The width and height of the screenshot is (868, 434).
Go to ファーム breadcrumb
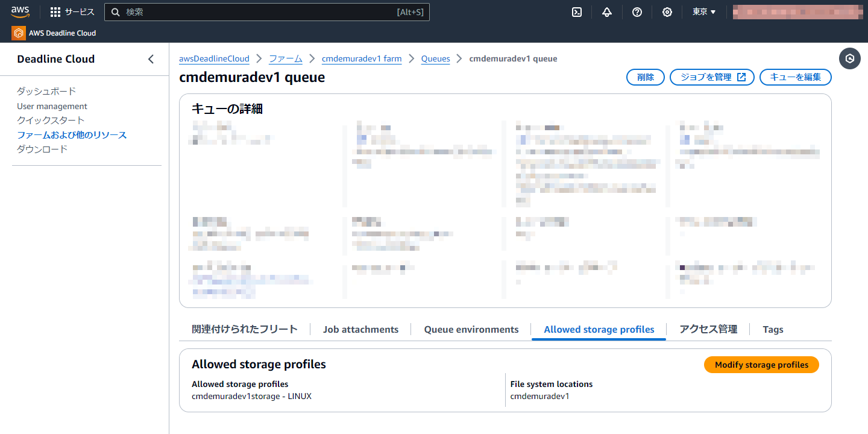coord(286,58)
